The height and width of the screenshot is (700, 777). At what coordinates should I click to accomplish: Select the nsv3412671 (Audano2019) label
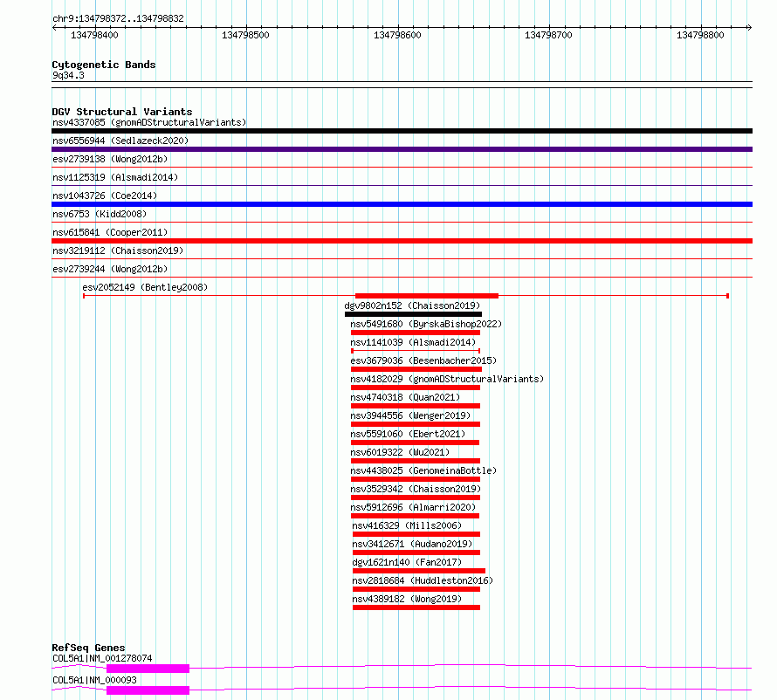point(412,544)
